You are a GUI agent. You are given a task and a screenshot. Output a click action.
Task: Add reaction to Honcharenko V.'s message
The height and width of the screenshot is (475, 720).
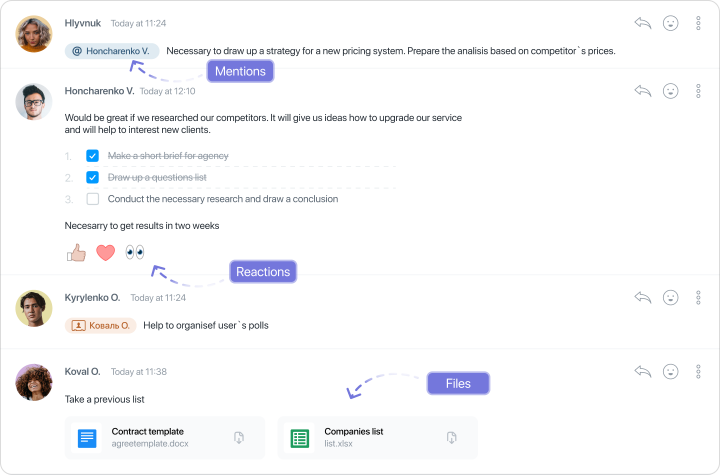(670, 91)
